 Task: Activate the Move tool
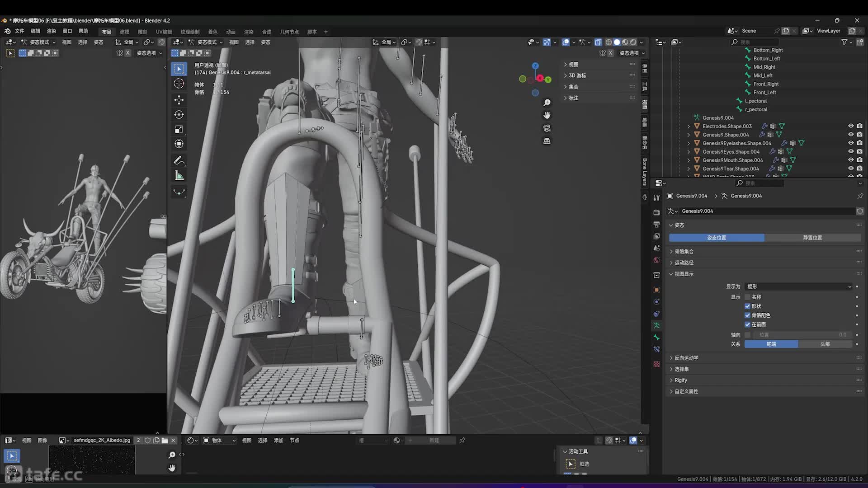pyautogui.click(x=179, y=99)
